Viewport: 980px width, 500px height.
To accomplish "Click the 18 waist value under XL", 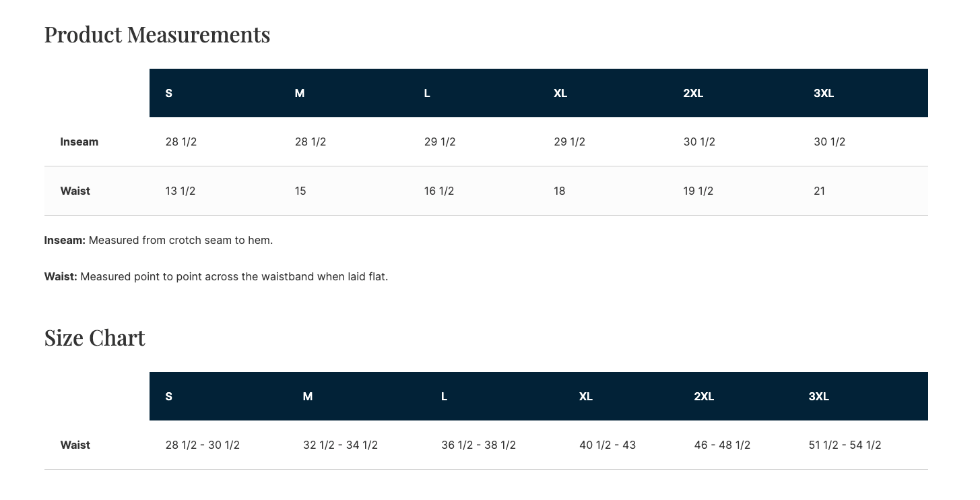I will (560, 191).
